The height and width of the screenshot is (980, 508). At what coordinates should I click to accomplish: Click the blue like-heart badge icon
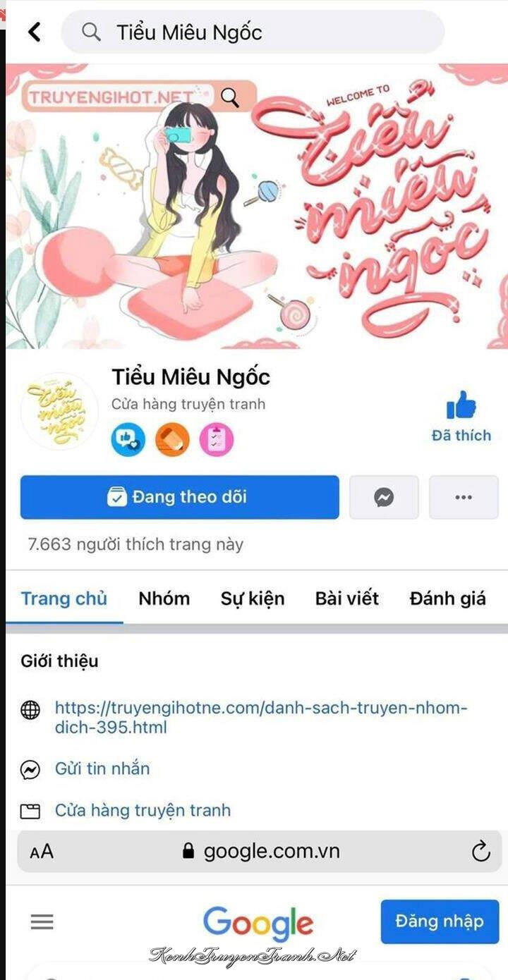(128, 440)
